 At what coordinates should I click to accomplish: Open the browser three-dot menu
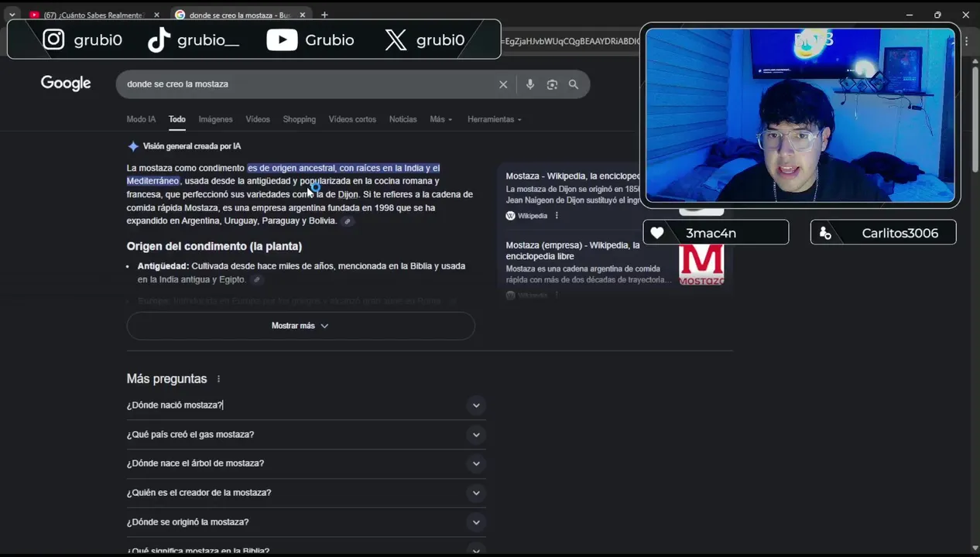tap(967, 41)
